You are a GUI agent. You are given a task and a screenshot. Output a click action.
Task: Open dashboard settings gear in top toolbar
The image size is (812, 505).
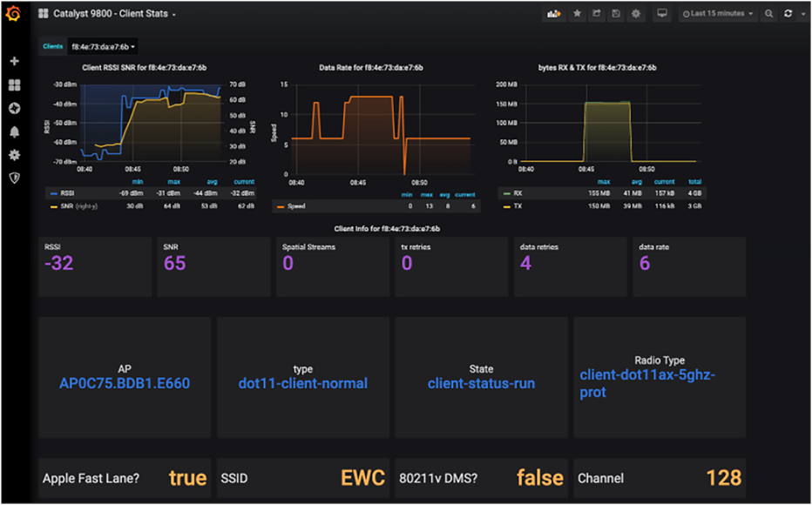click(x=635, y=14)
